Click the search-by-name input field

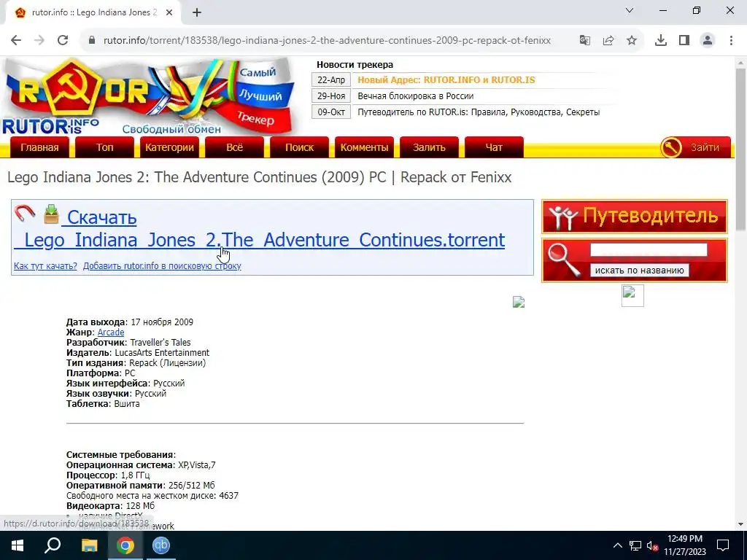pos(649,250)
